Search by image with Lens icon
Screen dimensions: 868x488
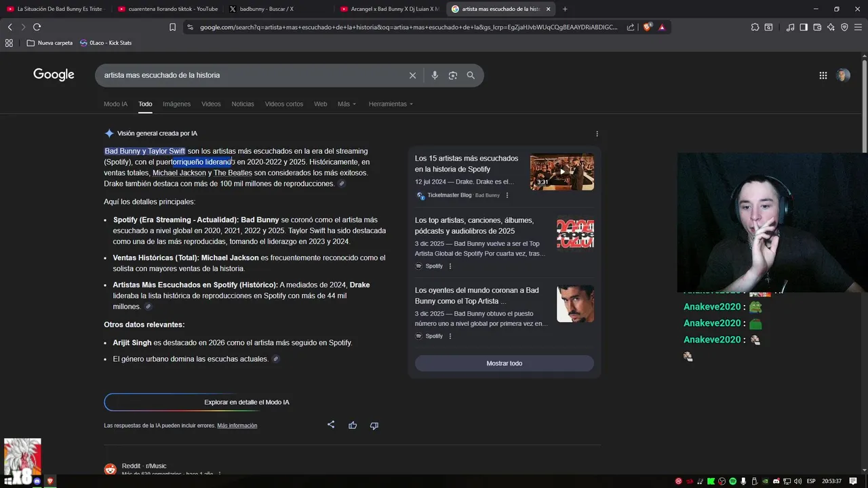pyautogui.click(x=453, y=75)
